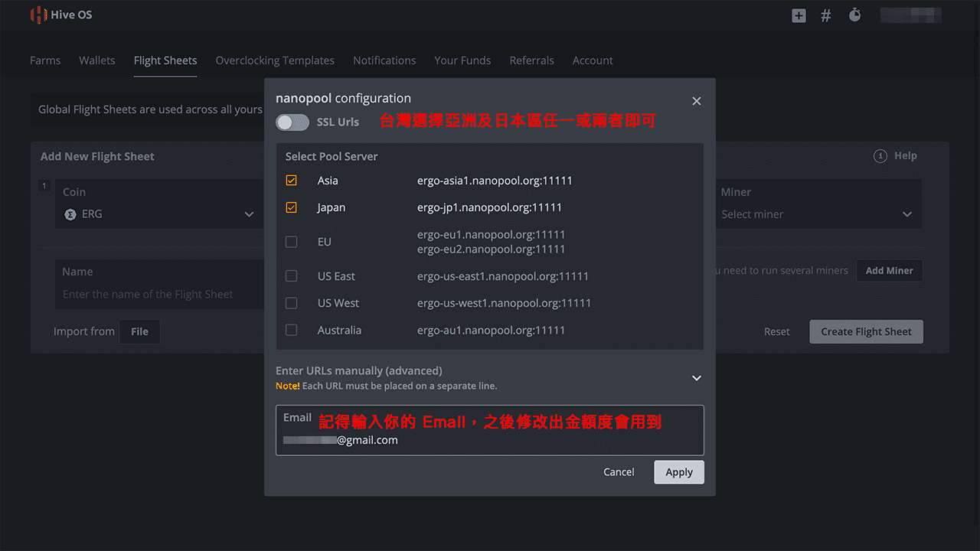Viewport: 980px width, 551px height.
Task: Click the Email input field
Action: 490,440
